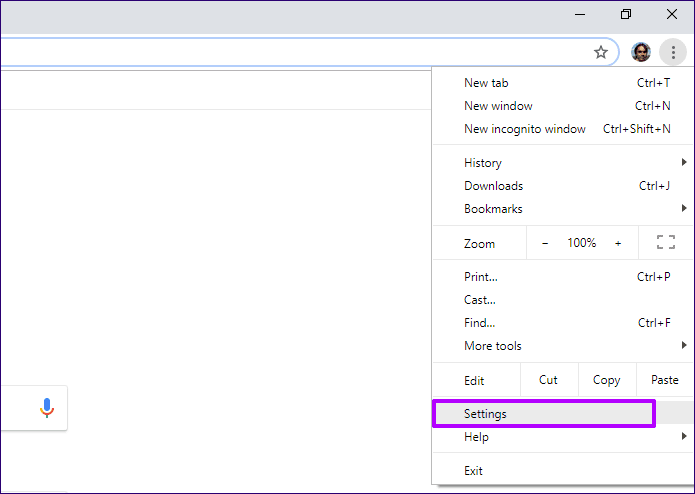Close the Chrome window
Screen dimensions: 695x494
click(x=672, y=15)
